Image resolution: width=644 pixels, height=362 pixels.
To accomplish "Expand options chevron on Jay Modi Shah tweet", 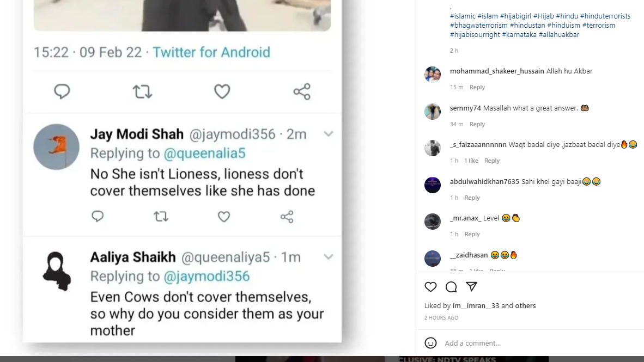I will coord(328,134).
